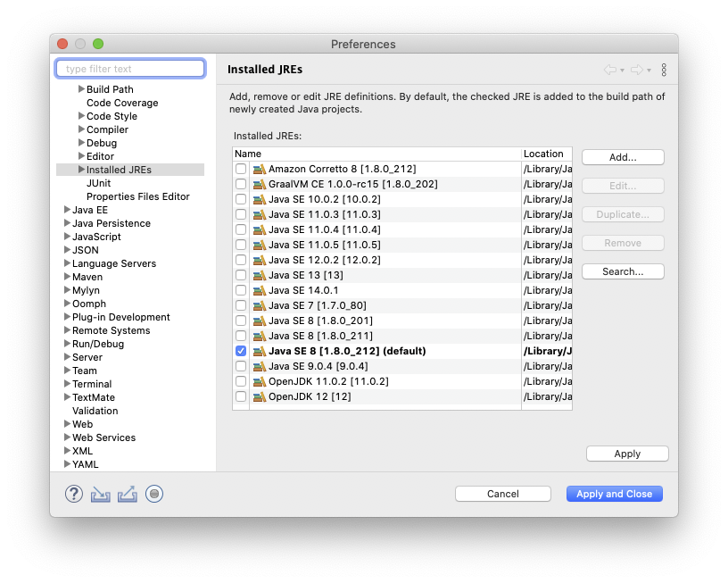Click the OpenJDK 12 library icon

point(259,396)
